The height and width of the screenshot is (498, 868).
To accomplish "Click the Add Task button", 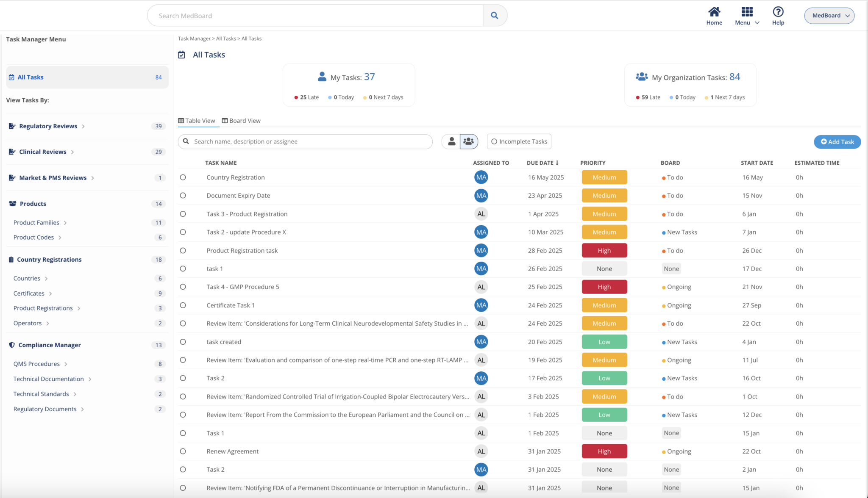I will (837, 141).
